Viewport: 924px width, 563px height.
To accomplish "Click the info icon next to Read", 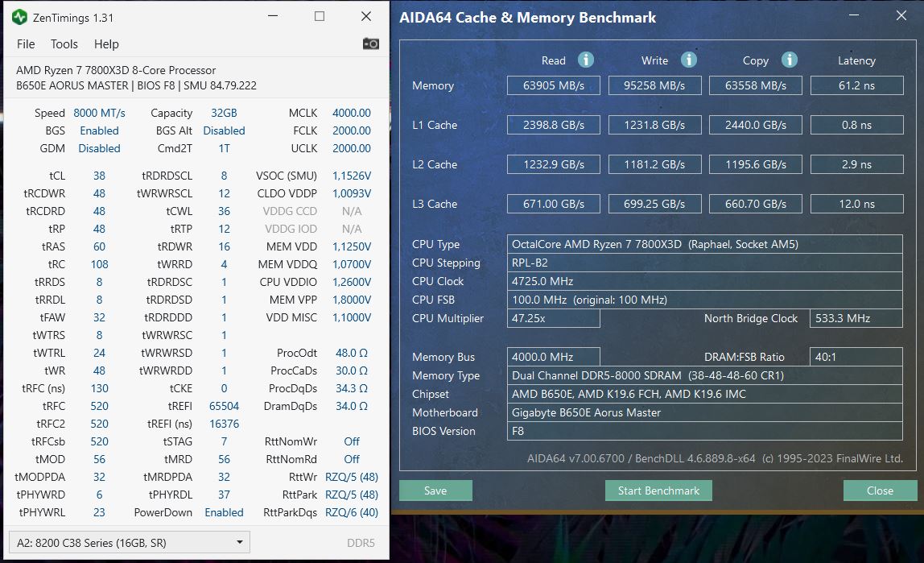I will 585,60.
